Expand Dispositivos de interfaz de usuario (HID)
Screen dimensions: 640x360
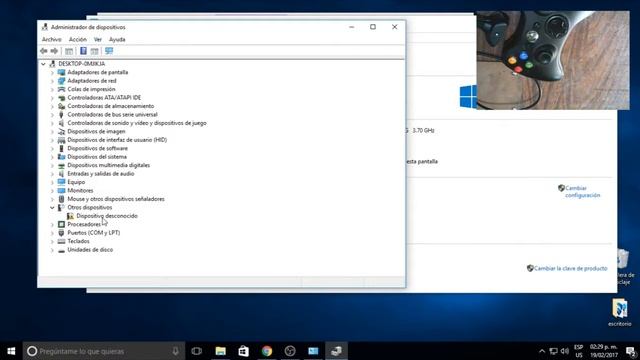coord(52,140)
